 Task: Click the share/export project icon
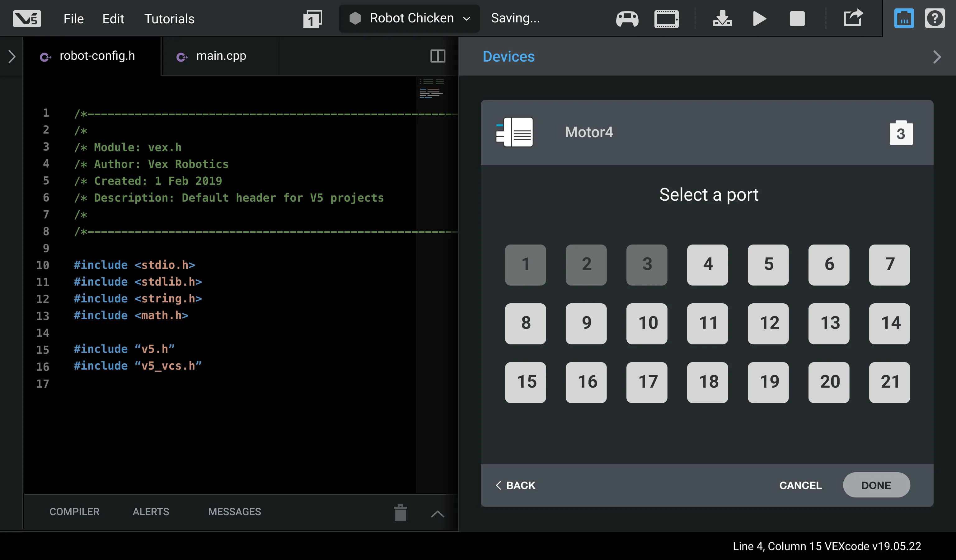(853, 18)
